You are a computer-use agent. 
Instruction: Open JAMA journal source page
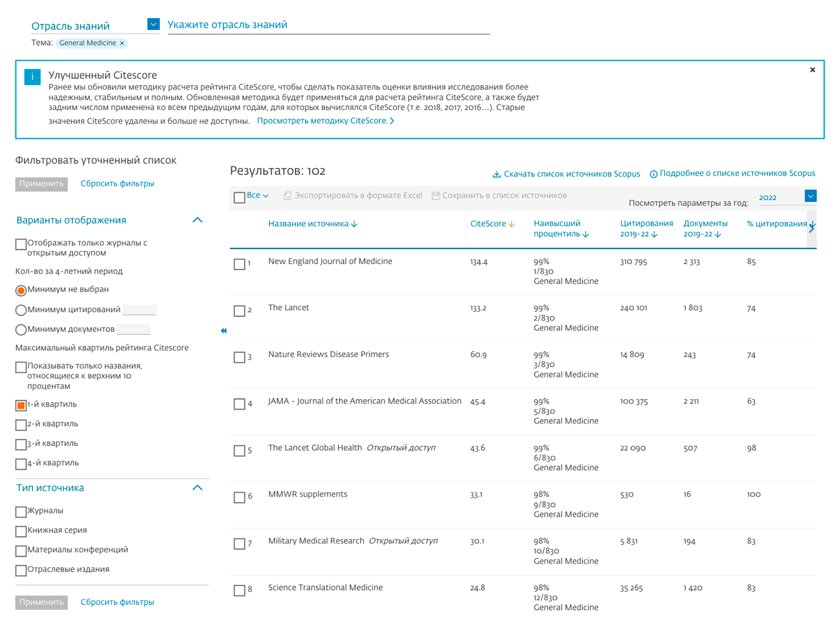coord(365,401)
